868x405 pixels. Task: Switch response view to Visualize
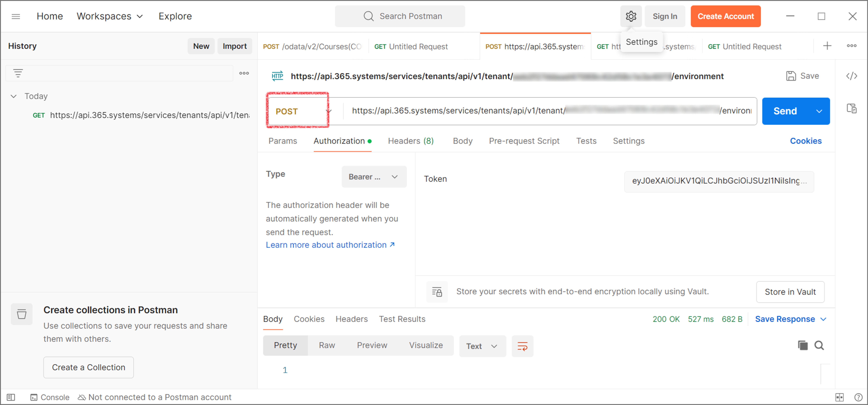pos(426,345)
